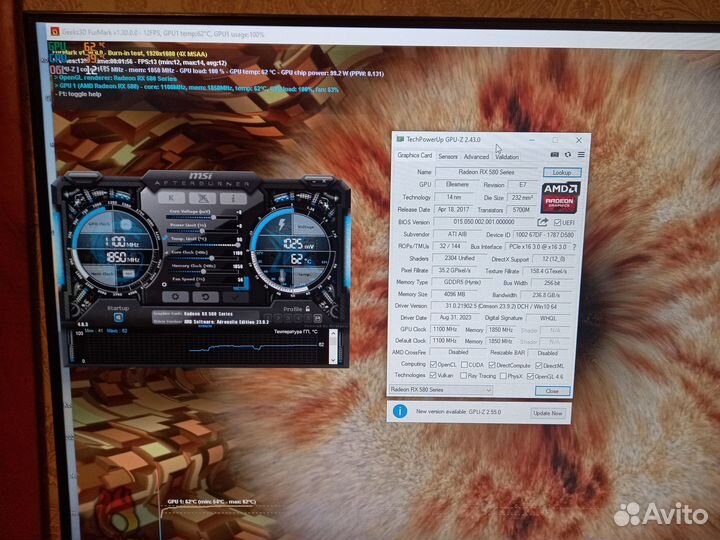This screenshot has height=540, width=720.
Task: Open Kombustor K button in Afterburner
Action: point(171,198)
